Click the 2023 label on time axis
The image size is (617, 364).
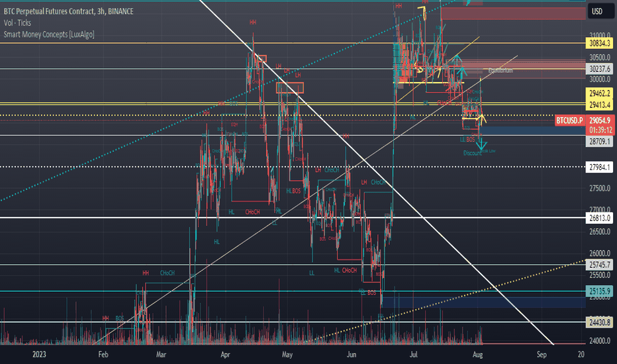pos(39,355)
